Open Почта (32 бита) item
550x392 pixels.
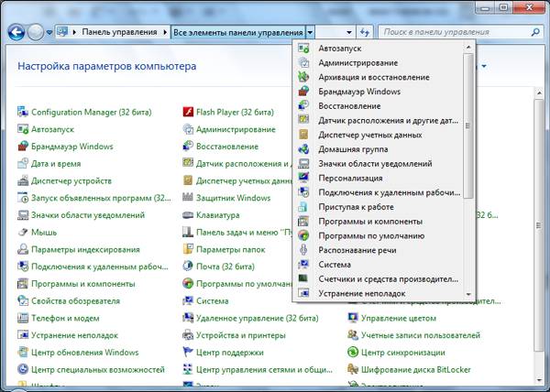tap(225, 267)
